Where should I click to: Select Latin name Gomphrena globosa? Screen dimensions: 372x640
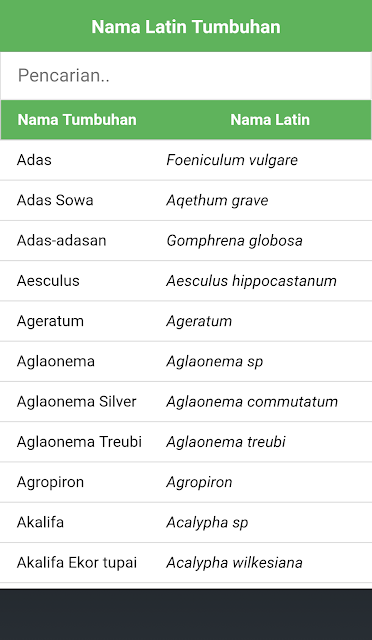pyautogui.click(x=234, y=241)
